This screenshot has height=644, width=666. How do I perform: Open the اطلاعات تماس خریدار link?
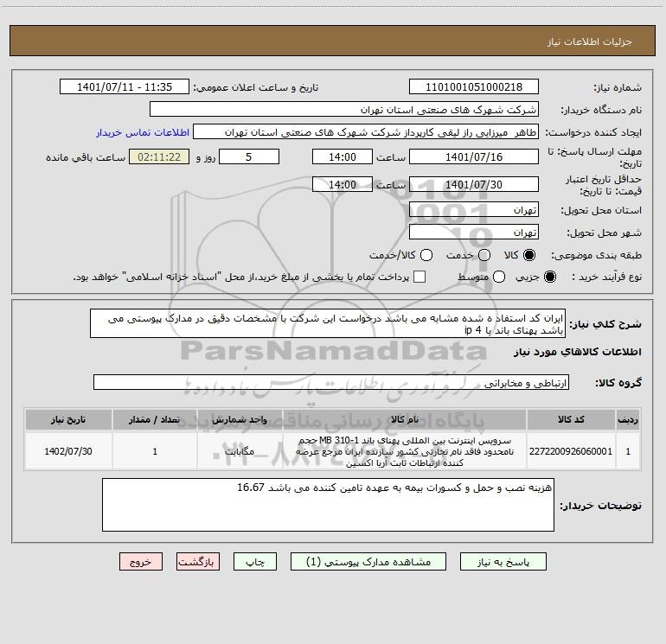(143, 132)
